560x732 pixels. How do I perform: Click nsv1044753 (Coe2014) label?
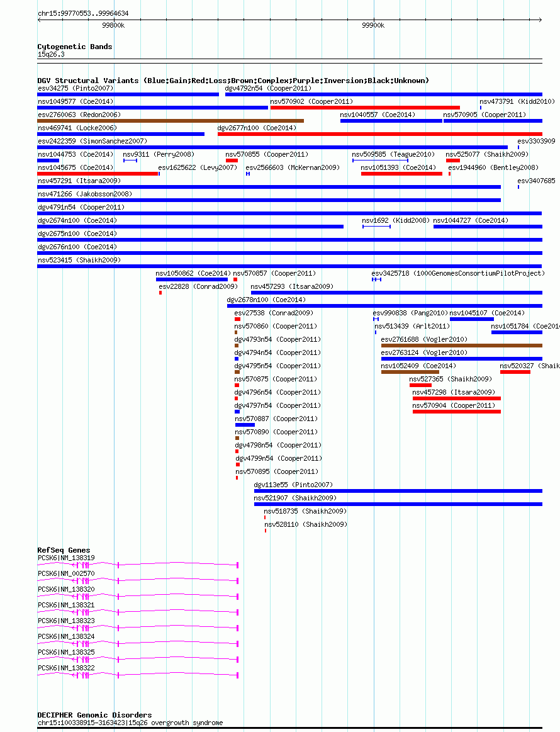[x=76, y=154]
